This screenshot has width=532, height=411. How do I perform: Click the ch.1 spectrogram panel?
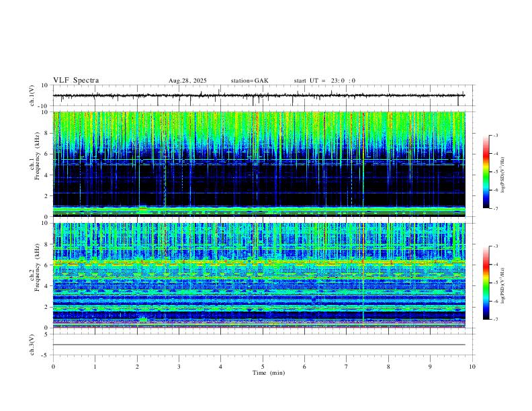pyautogui.click(x=259, y=164)
